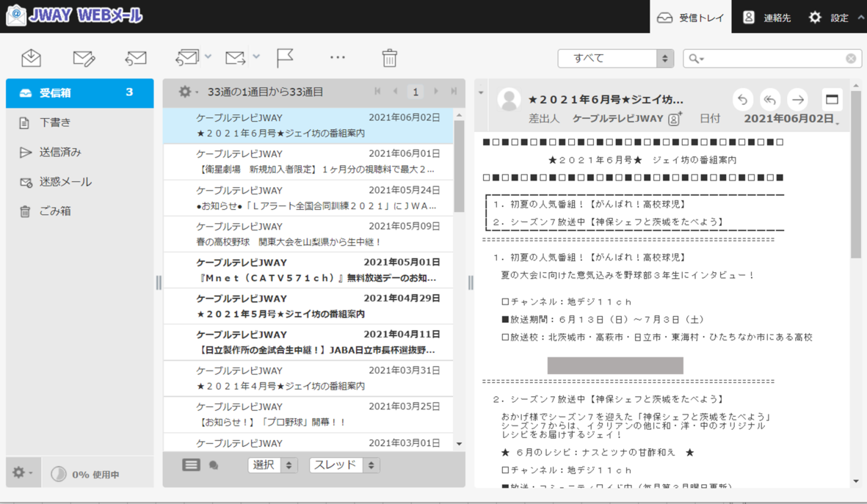
Task: Collapse top bar chevron beside 設定
Action: tap(861, 17)
